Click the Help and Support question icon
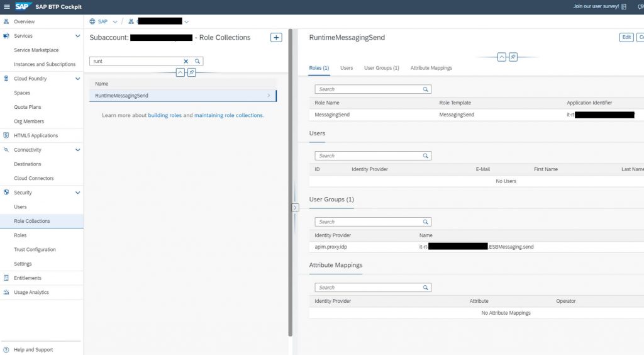Viewport: 644px width, 355px height. [6, 350]
